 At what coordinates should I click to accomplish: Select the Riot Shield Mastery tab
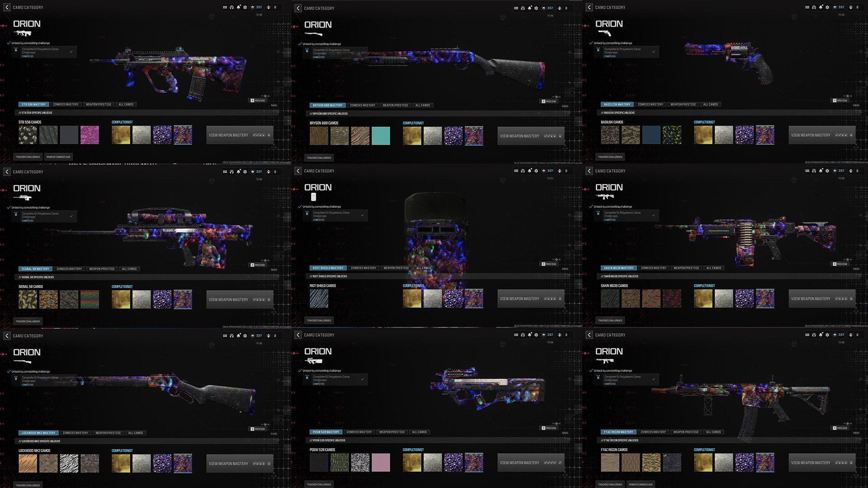(328, 268)
